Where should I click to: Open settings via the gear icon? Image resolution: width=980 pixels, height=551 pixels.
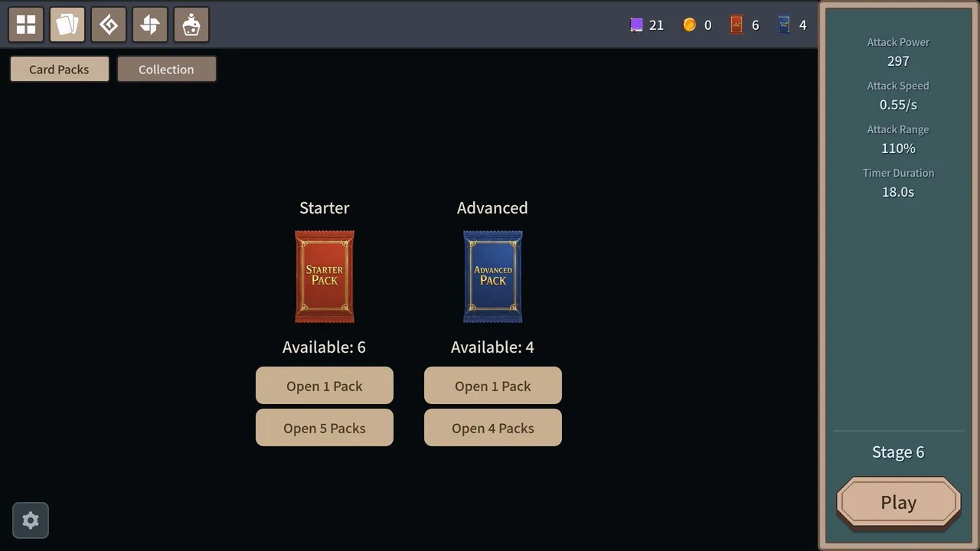click(x=31, y=520)
